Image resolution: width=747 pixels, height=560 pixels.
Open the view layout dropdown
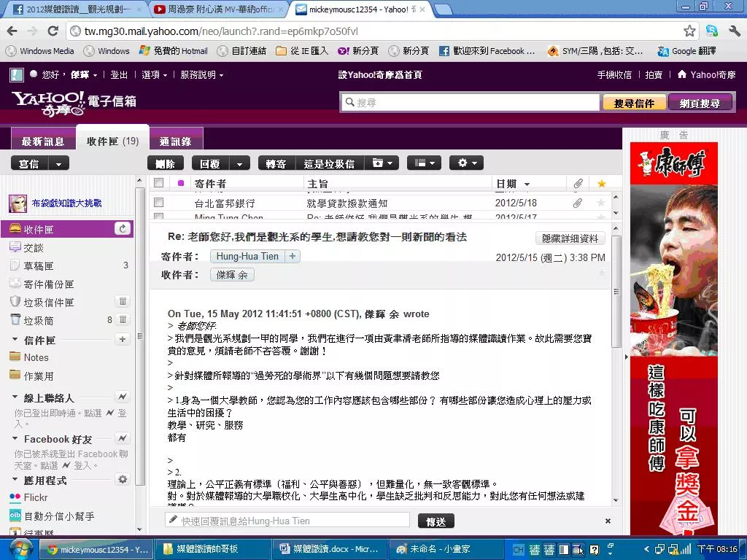[x=424, y=163]
